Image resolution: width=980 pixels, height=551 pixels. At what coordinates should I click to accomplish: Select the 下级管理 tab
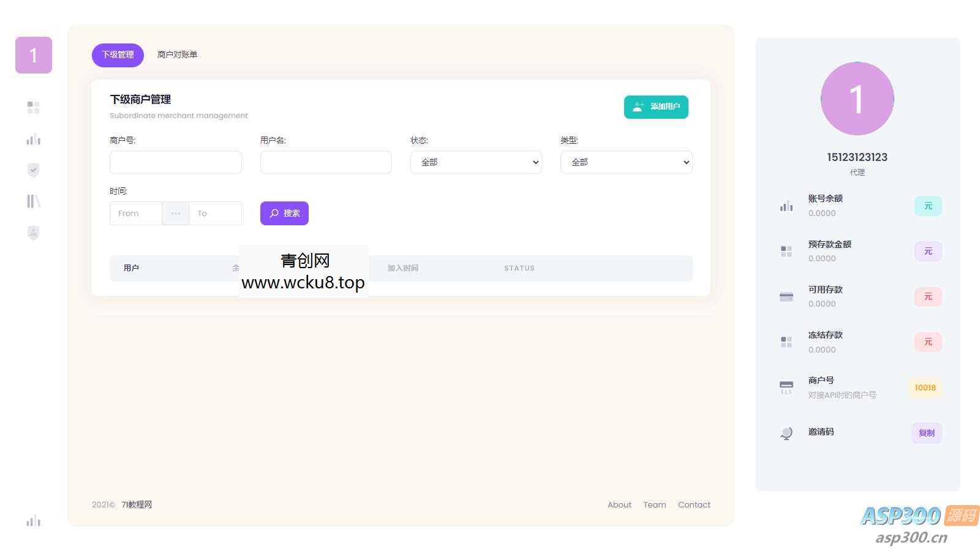[118, 55]
